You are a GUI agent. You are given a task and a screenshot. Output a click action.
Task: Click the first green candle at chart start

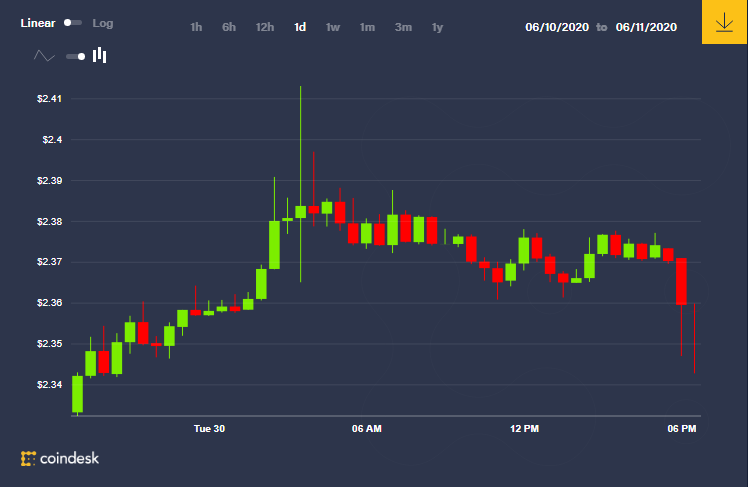77,394
